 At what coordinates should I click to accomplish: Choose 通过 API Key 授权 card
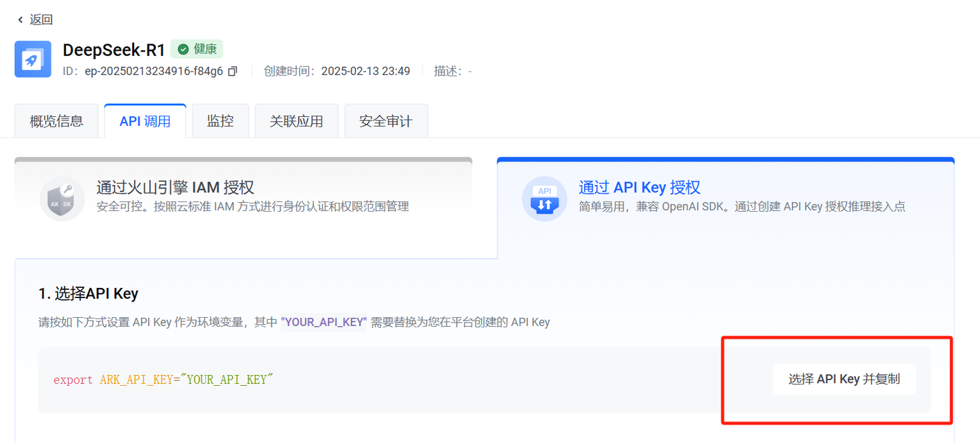(x=725, y=208)
